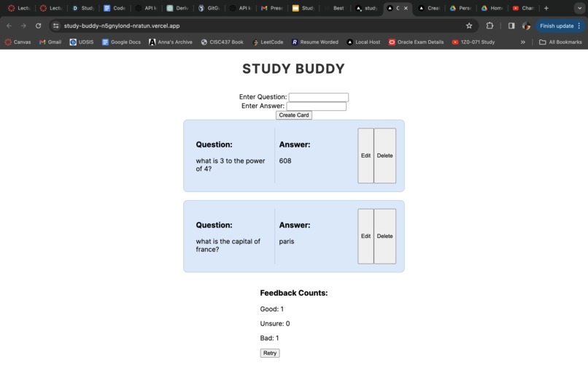This screenshot has height=368, width=588.
Task: Switch to the GitGu tab
Action: tap(209, 8)
